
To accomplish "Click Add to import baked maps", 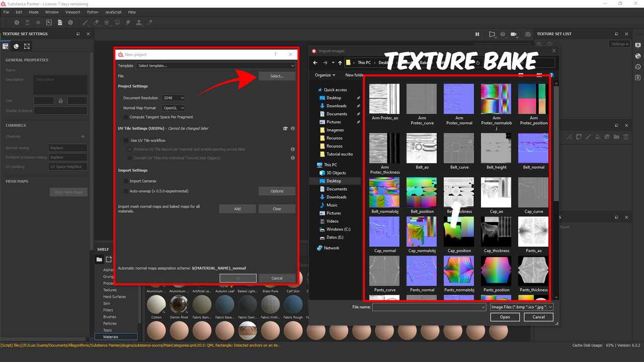I will tap(237, 209).
